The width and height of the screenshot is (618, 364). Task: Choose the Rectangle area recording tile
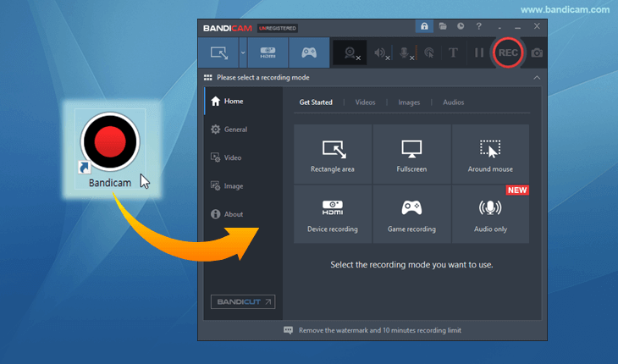coord(333,154)
